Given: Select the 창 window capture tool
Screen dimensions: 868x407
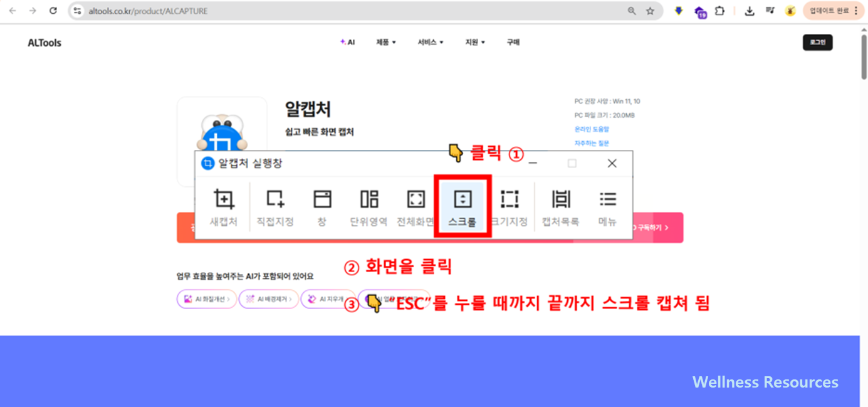Looking at the screenshot, I should click(x=322, y=208).
